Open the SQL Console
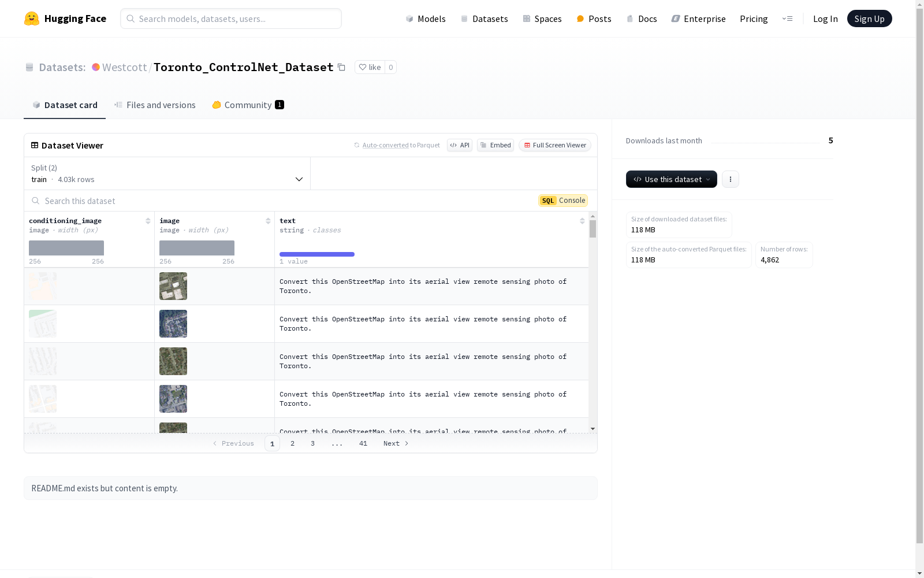The image size is (924, 578). point(563,201)
